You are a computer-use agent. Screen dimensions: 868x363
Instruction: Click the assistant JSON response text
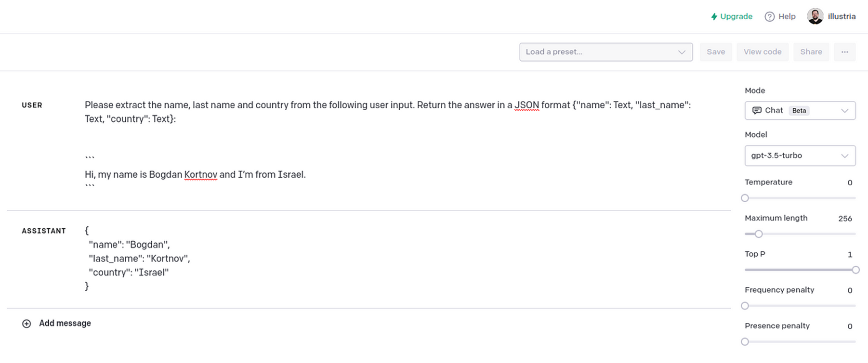[139, 259]
